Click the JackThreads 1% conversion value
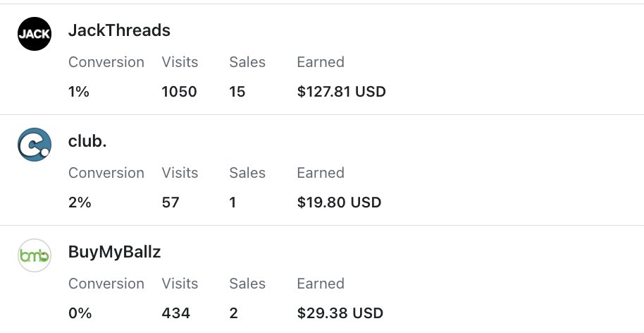Image resolution: width=644 pixels, height=333 pixels. (79, 92)
